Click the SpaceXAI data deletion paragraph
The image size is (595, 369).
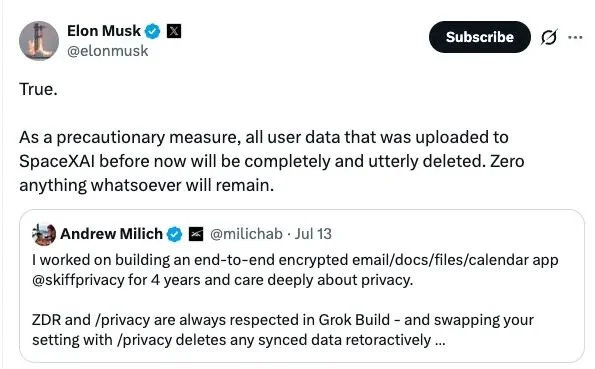coord(272,161)
